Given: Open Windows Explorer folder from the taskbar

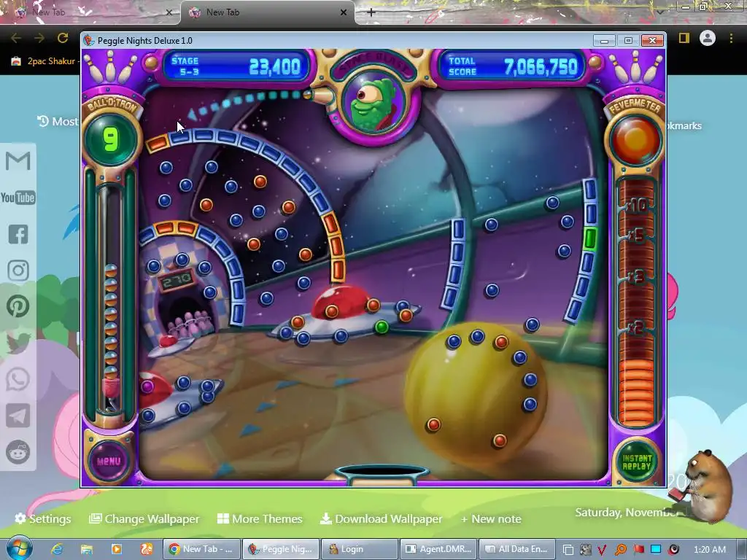Looking at the screenshot, I should pyautogui.click(x=86, y=549).
